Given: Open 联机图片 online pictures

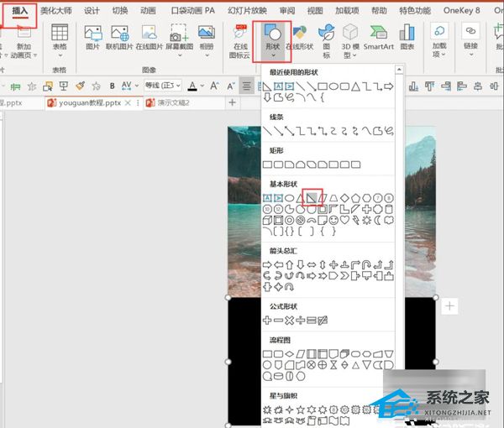Looking at the screenshot, I should point(119,38).
